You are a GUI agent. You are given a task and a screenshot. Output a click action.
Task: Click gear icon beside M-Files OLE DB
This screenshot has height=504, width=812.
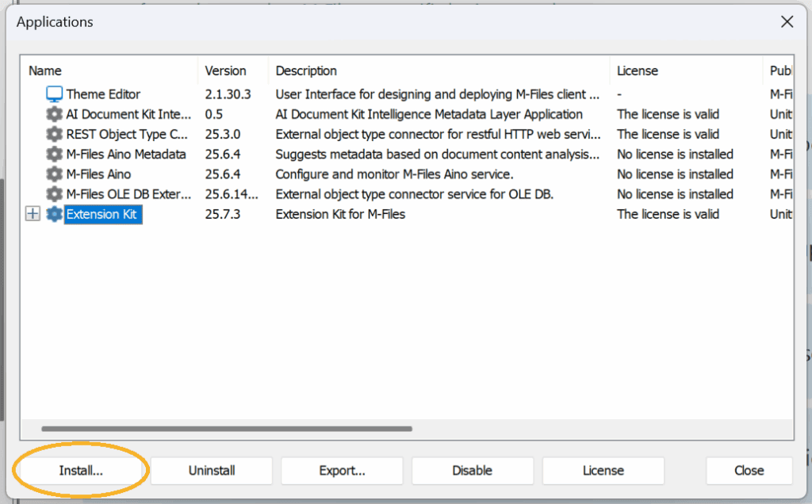pyautogui.click(x=54, y=193)
